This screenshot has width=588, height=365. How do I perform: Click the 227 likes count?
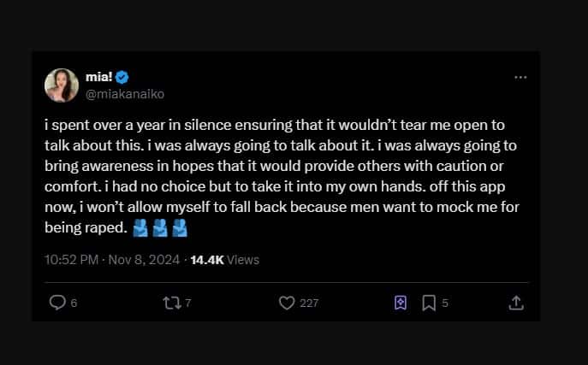click(309, 303)
